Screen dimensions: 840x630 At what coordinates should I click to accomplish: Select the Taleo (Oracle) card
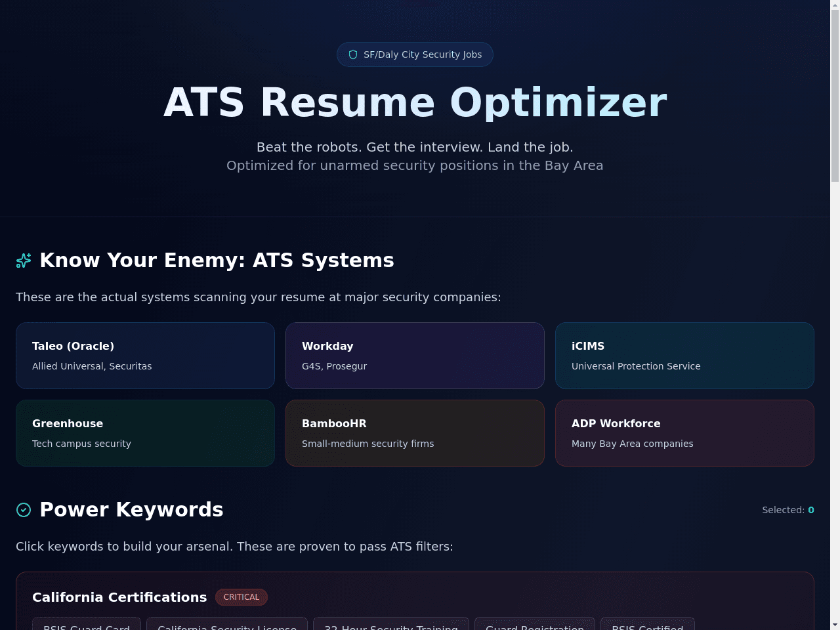tap(145, 356)
